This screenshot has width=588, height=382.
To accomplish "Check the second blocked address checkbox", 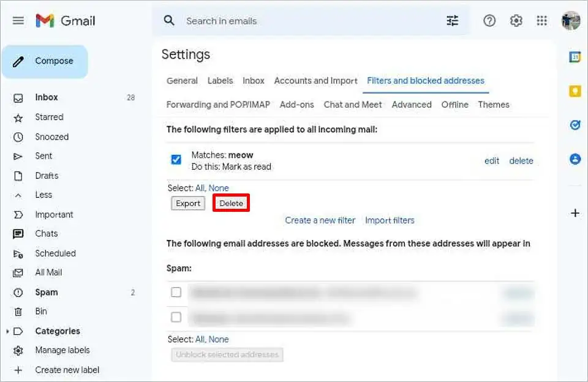I will coord(176,317).
